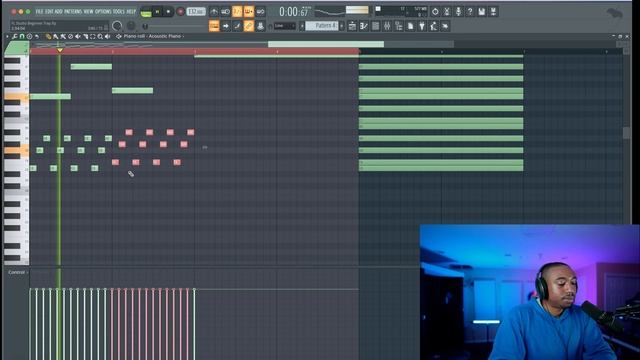
Task: Click the step editing arrow icon
Action: [x=226, y=26]
